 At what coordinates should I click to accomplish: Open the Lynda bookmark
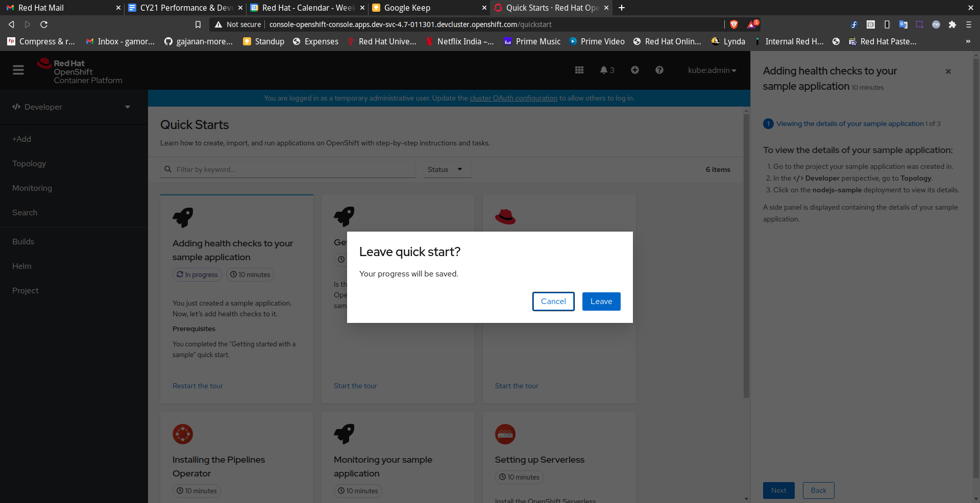[x=728, y=41]
